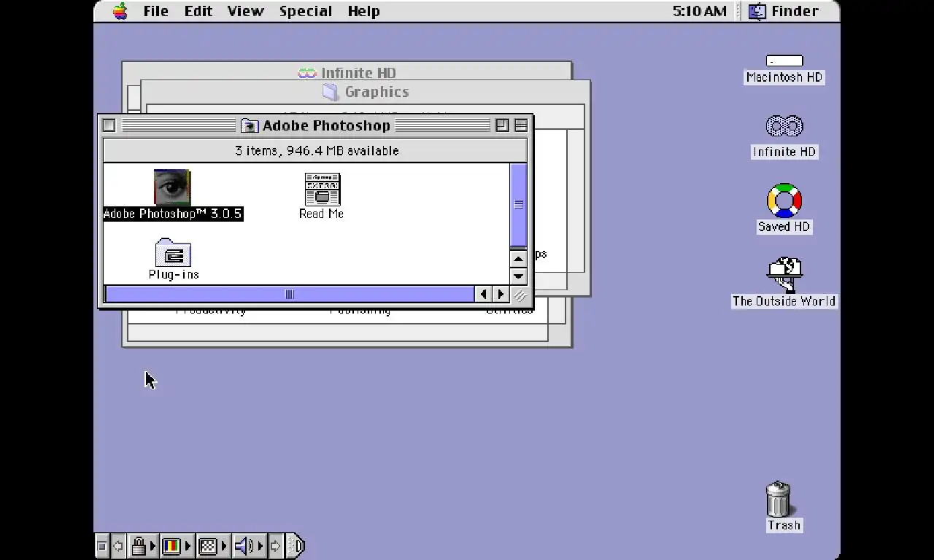Select the Adobe Photoshop 3.0.5 application icon

point(172,187)
